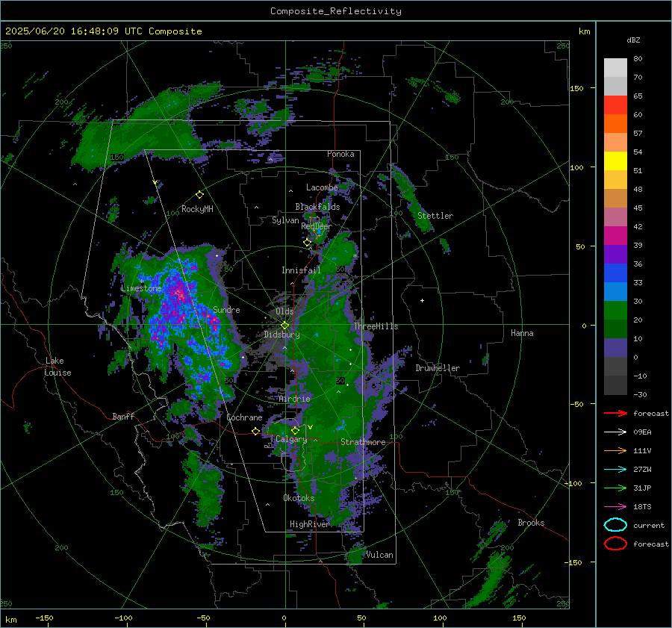The width and height of the screenshot is (672, 628).
Task: Click the Brooks town label
Action: [x=531, y=523]
